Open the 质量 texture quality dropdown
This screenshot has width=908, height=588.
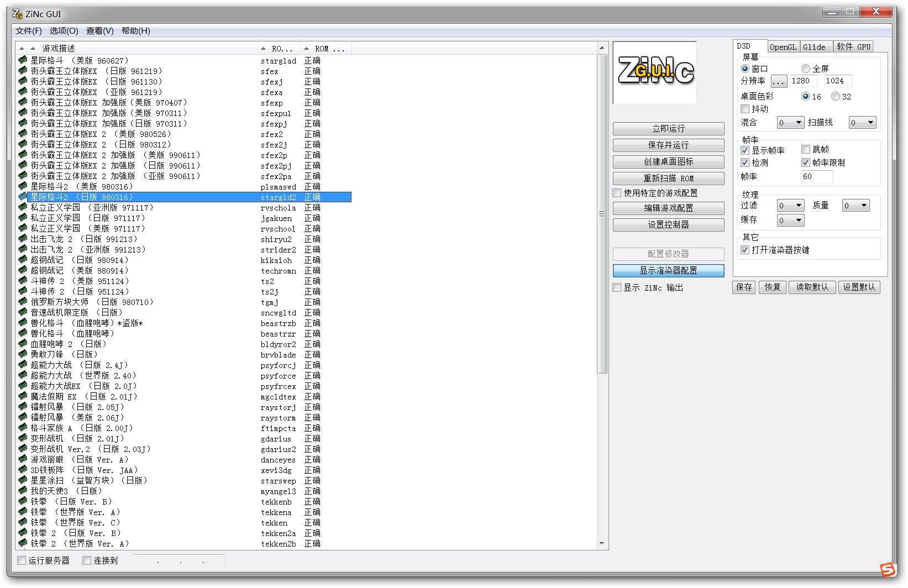click(x=856, y=206)
